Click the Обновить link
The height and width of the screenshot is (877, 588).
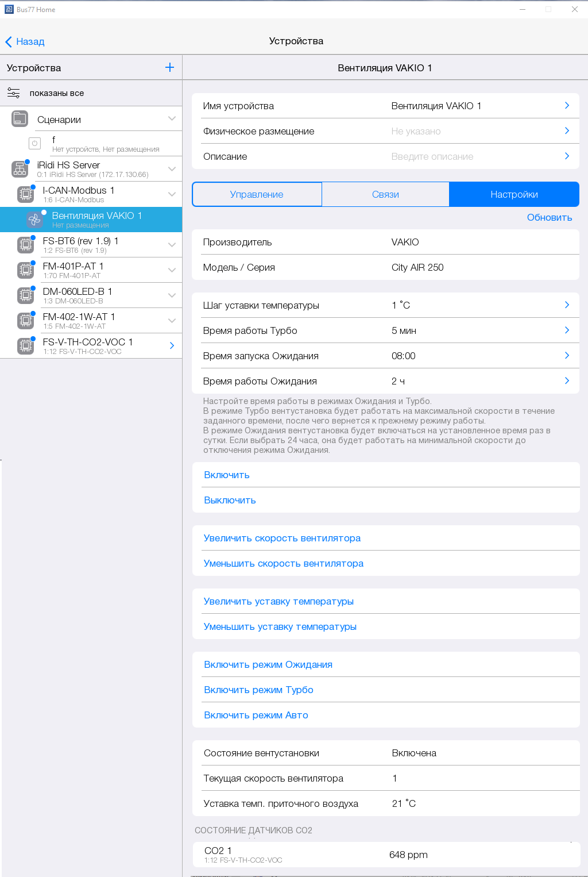[x=550, y=217]
